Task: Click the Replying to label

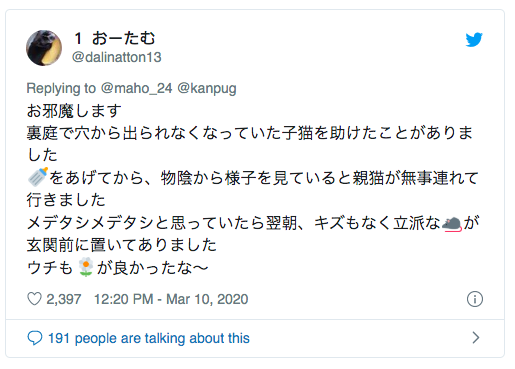Action: tap(61, 88)
